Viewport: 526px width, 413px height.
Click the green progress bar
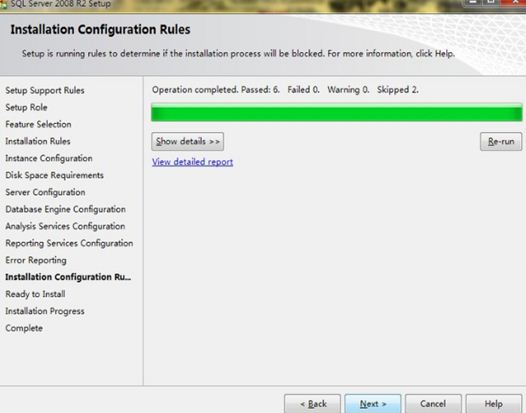click(336, 112)
